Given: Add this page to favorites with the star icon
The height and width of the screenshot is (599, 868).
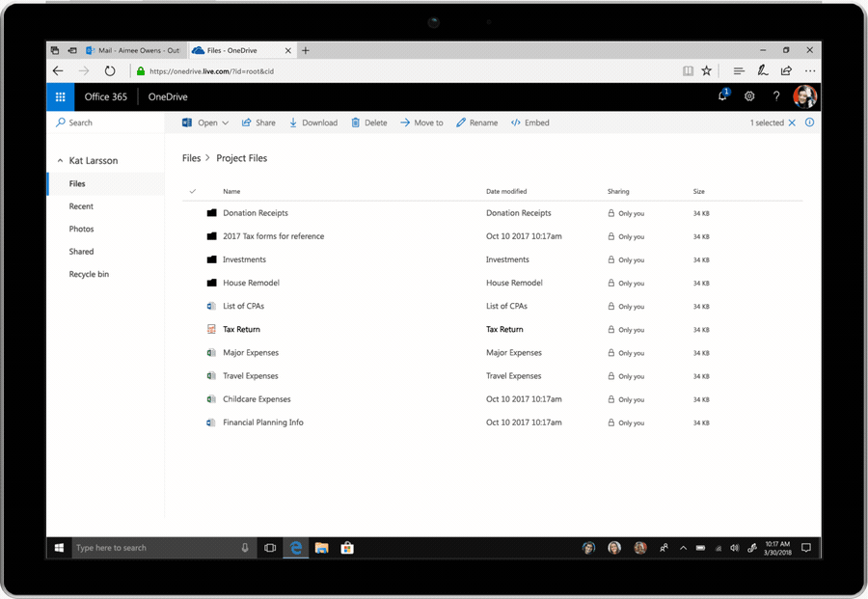Looking at the screenshot, I should pos(707,70).
